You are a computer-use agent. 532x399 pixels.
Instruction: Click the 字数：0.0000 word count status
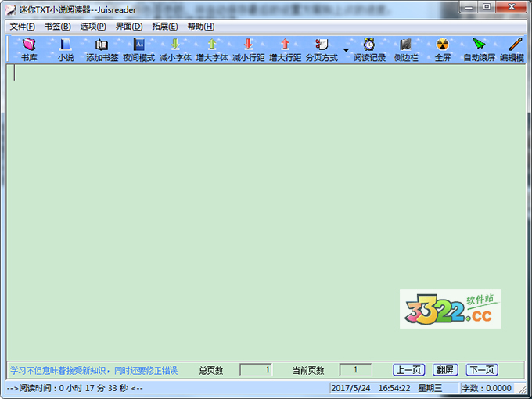(487, 388)
